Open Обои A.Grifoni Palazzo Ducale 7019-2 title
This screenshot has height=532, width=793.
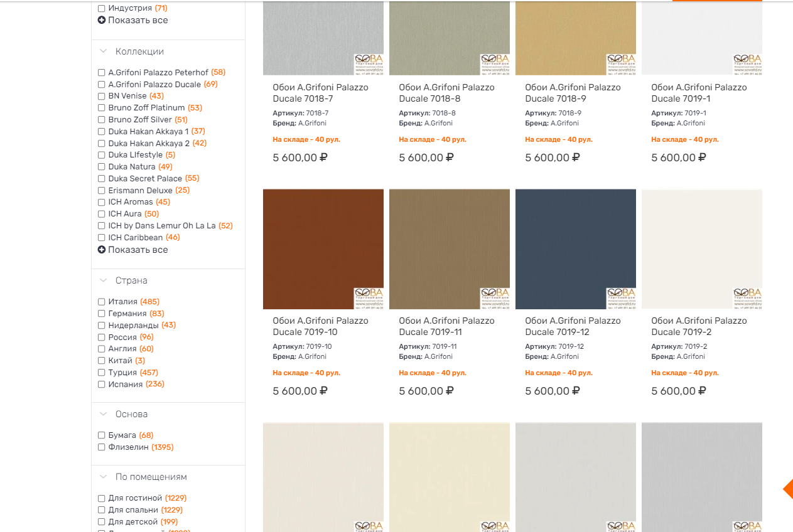pos(699,326)
